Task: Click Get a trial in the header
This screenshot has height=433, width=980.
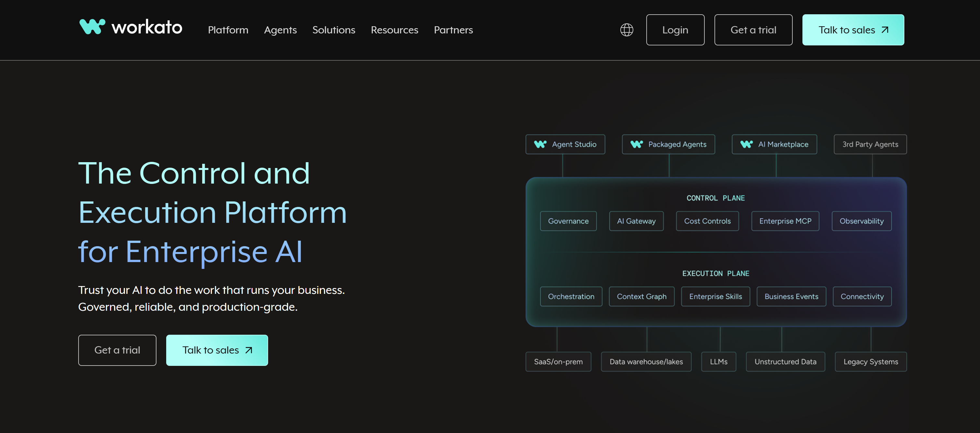Action: coord(753,30)
